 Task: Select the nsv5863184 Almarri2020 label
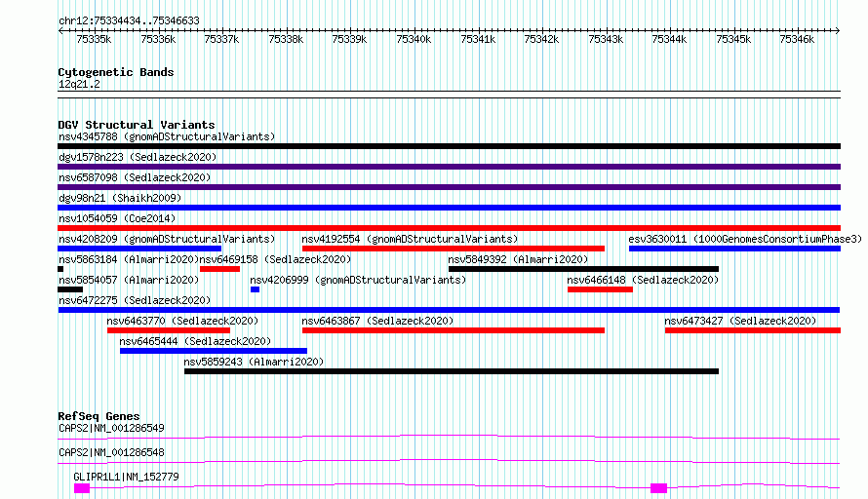pyautogui.click(x=129, y=259)
